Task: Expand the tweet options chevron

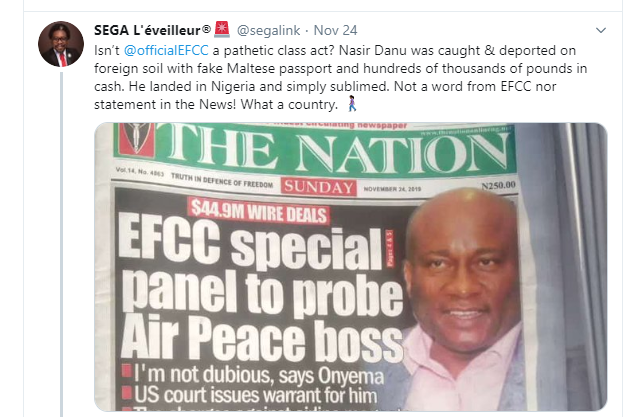Action: (601, 30)
